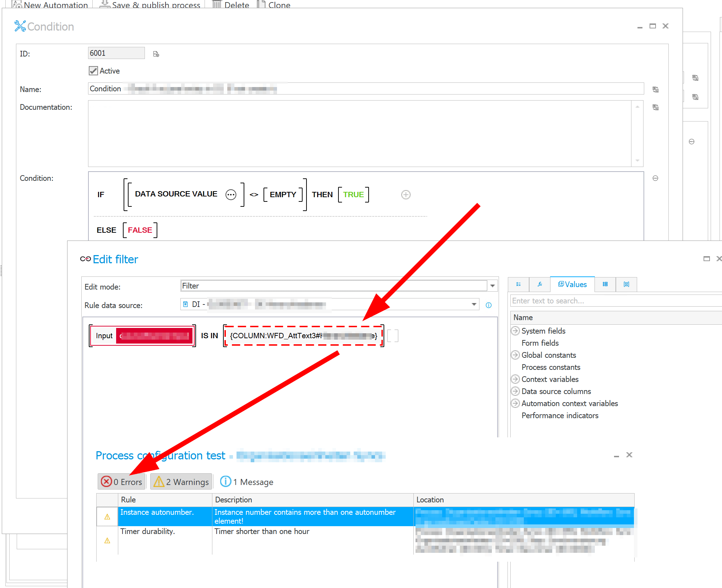This screenshot has width=722, height=588.
Task: Open the Edit mode dropdown
Action: 492,286
